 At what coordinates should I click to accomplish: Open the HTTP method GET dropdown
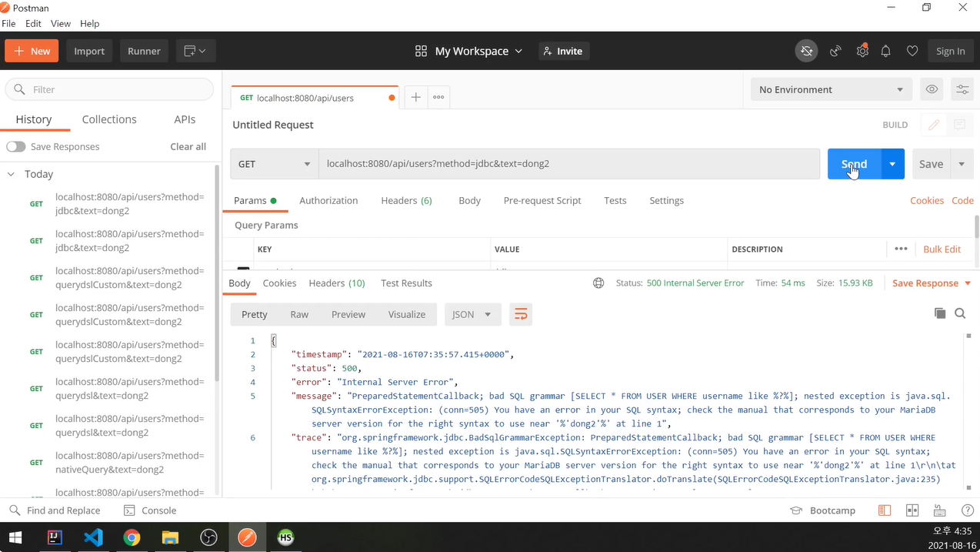tap(274, 164)
